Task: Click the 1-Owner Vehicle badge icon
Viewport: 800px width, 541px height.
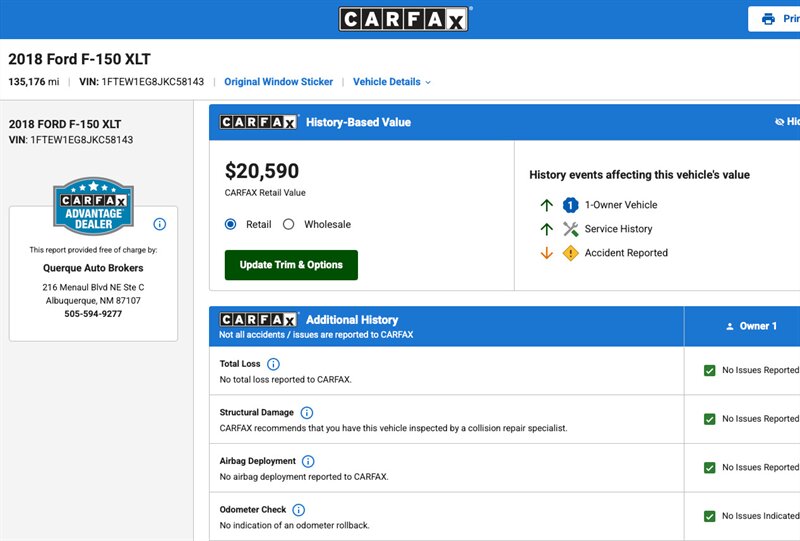Action: (570, 205)
